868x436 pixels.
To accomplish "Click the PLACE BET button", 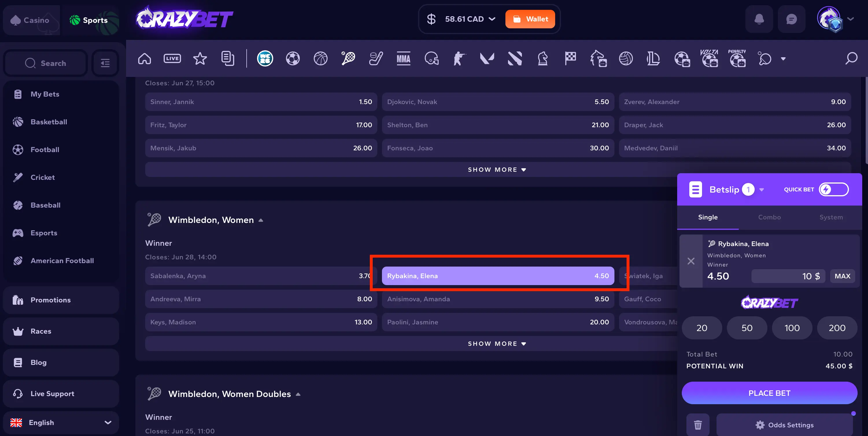I will coord(770,393).
